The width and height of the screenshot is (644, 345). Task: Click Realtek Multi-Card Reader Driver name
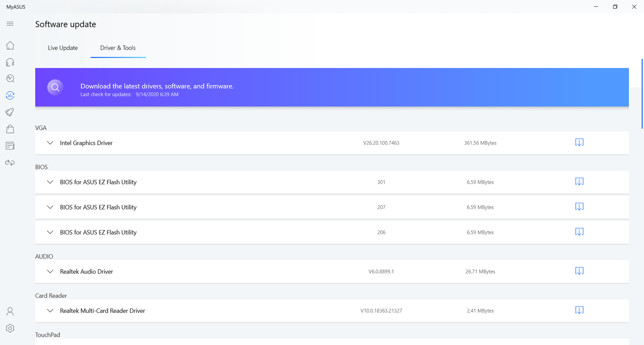pyautogui.click(x=102, y=311)
